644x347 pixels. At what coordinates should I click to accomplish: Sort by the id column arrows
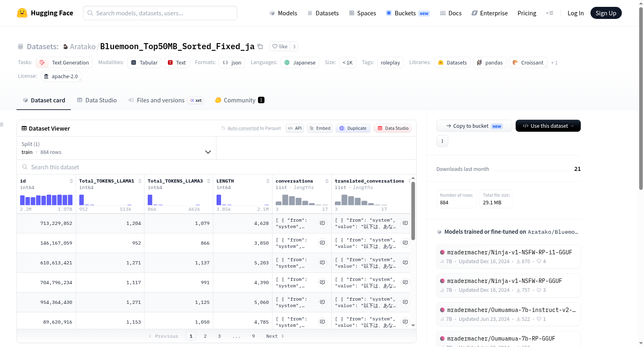point(71,181)
